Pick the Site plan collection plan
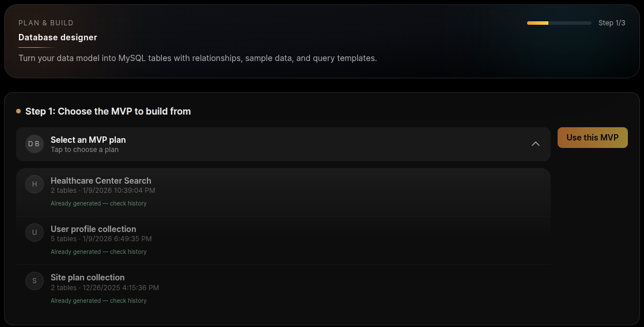 pyautogui.click(x=88, y=277)
